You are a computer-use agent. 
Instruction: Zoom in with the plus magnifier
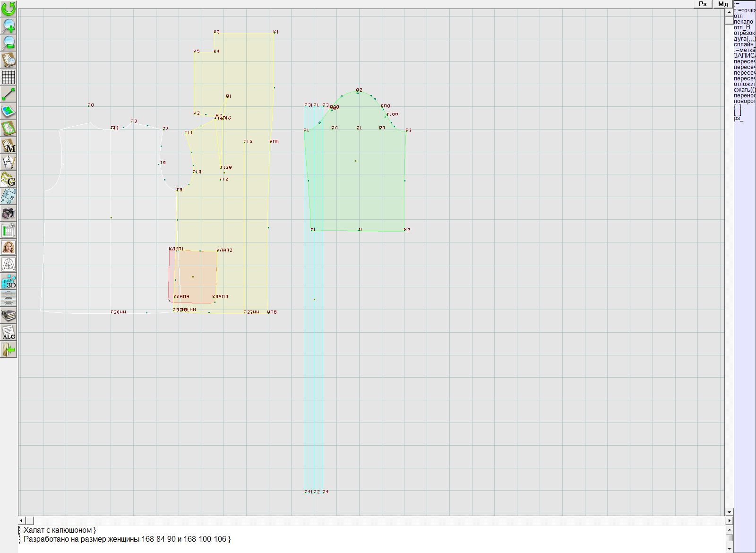[9, 26]
